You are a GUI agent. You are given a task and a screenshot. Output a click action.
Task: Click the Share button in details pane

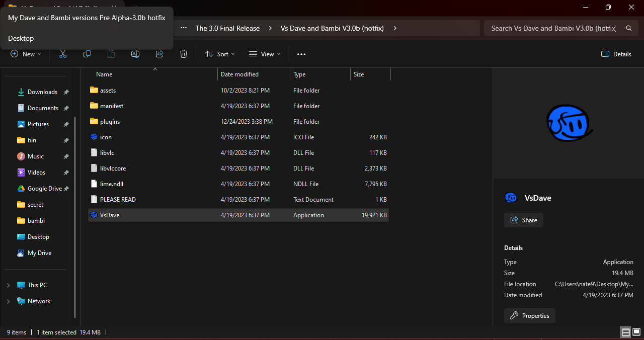[x=523, y=220]
